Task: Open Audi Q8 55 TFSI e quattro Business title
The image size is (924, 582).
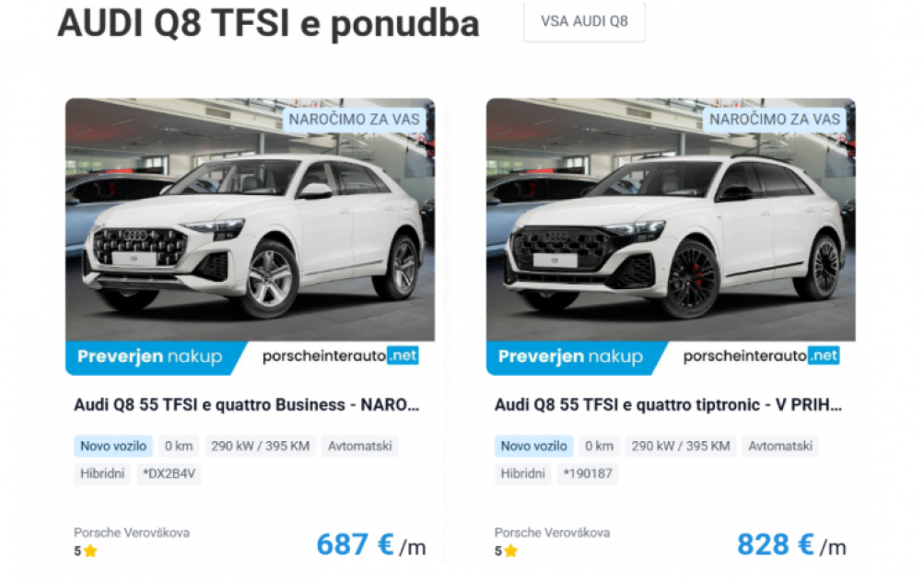Action: 246,405
